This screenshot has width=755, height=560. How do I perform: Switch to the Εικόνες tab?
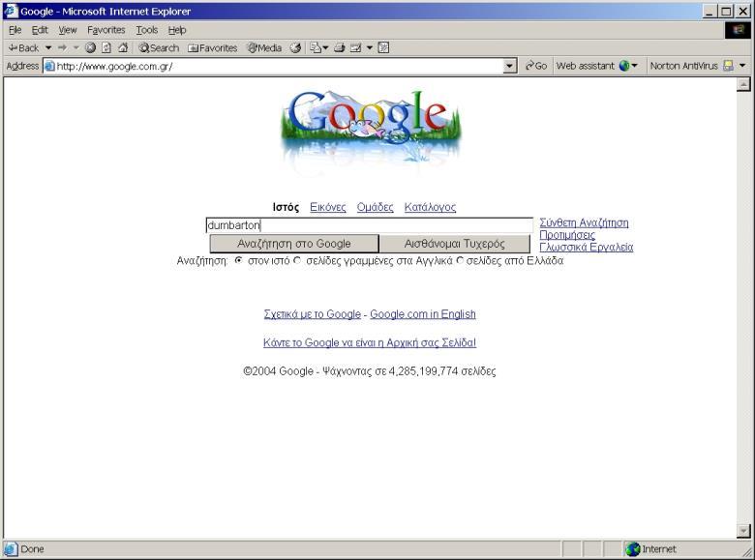click(x=328, y=207)
